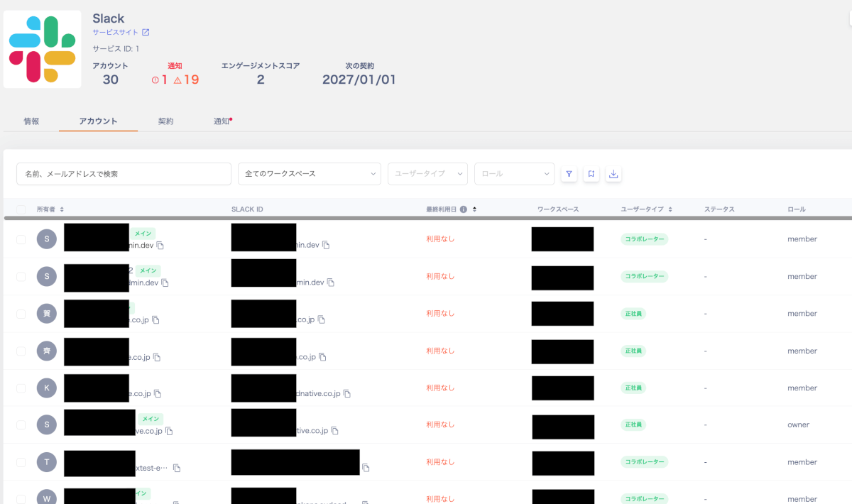Go to the 通知 tab

(x=222, y=121)
